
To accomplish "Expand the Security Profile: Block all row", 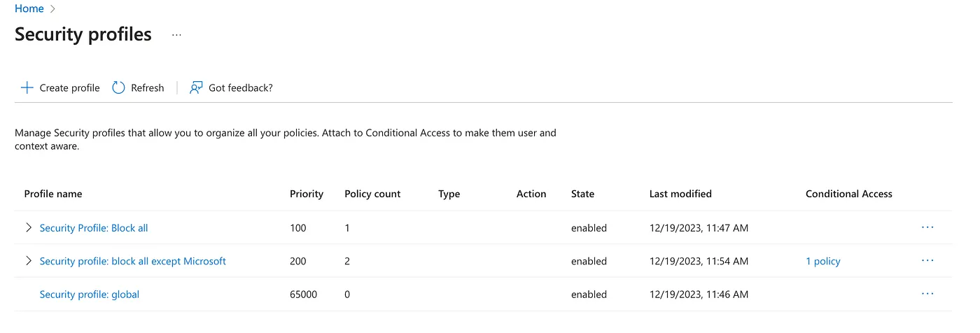I will coord(29,227).
